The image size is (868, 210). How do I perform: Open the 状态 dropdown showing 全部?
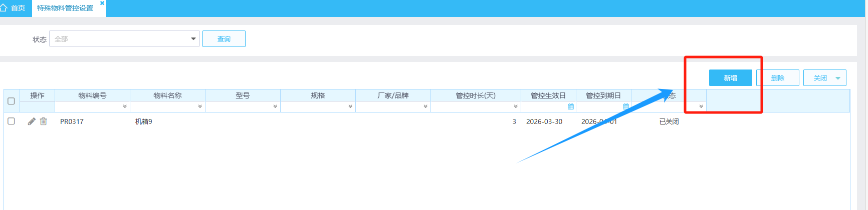point(124,38)
